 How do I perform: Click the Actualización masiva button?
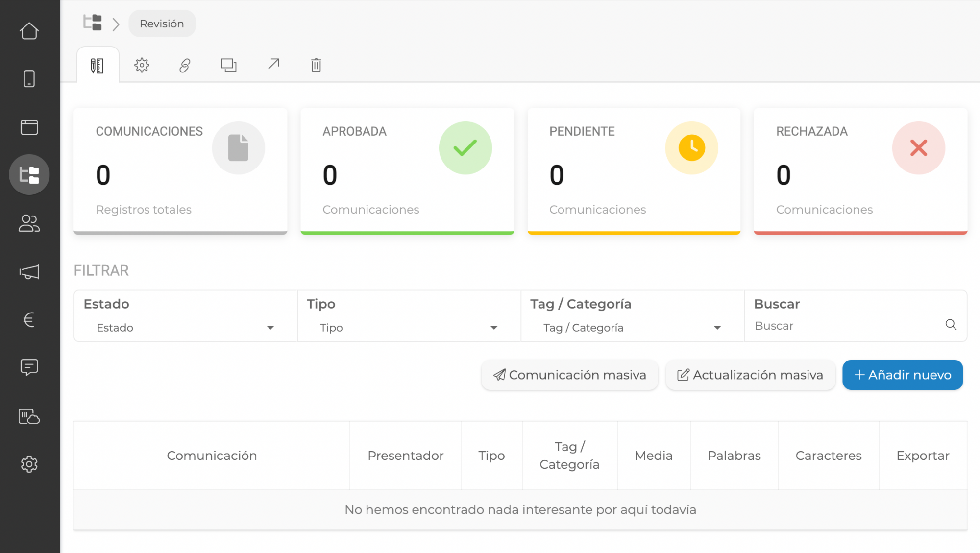pos(750,375)
